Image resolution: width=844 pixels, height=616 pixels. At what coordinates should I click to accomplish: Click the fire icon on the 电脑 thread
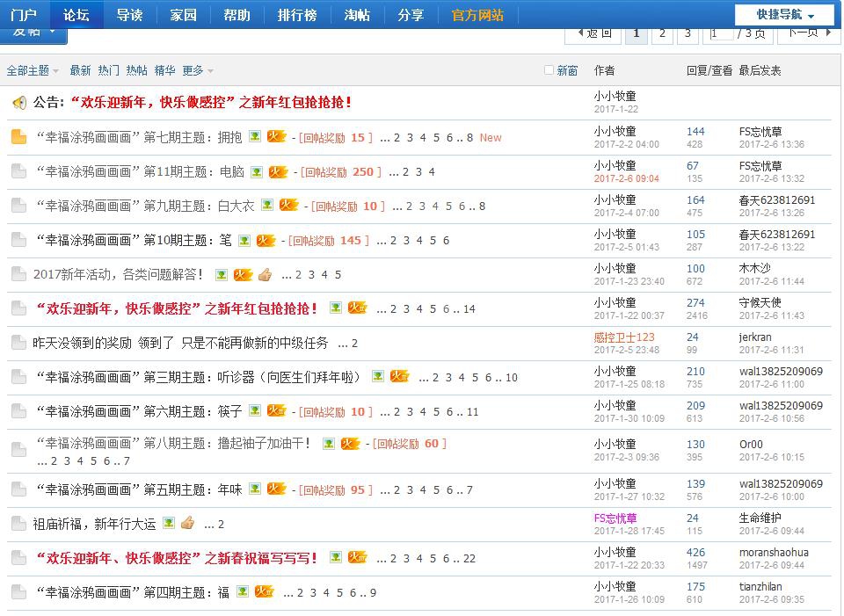coord(280,171)
